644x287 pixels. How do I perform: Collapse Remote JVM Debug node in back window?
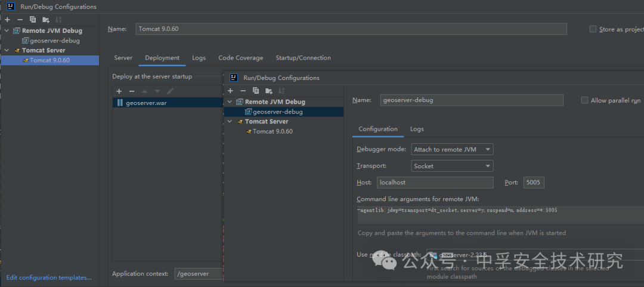point(7,31)
